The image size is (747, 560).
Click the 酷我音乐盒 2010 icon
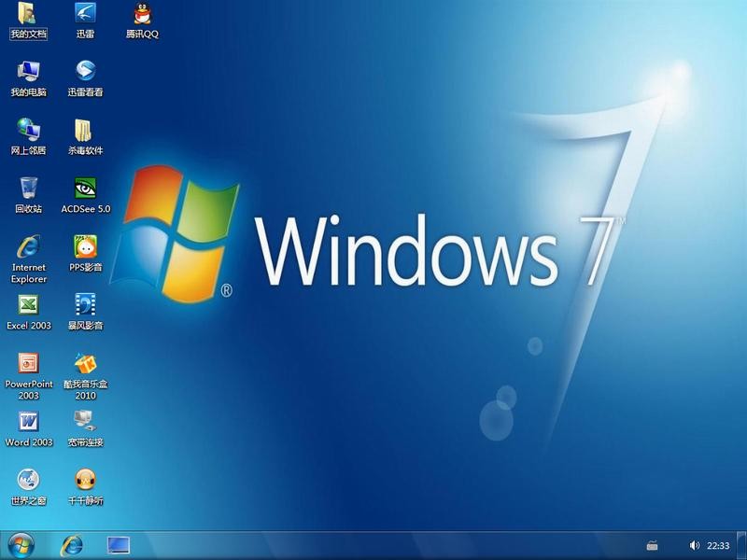coord(85,376)
